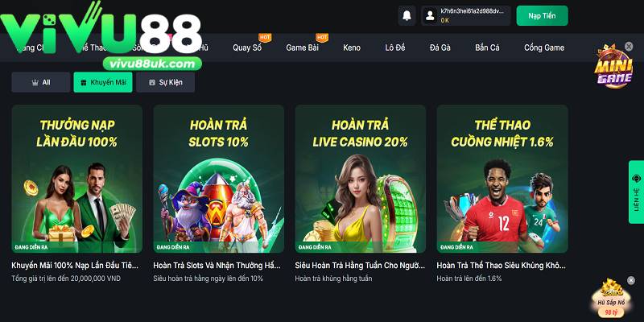Viewport: 644px width, 322px height.
Task: Select the Khuyến Mãi filter tab
Action: click(x=103, y=82)
